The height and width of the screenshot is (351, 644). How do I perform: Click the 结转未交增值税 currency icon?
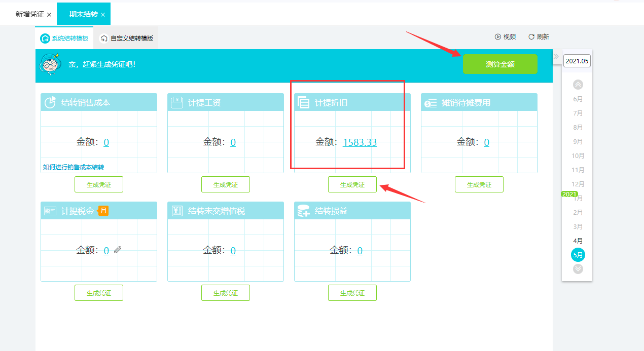pyautogui.click(x=176, y=210)
